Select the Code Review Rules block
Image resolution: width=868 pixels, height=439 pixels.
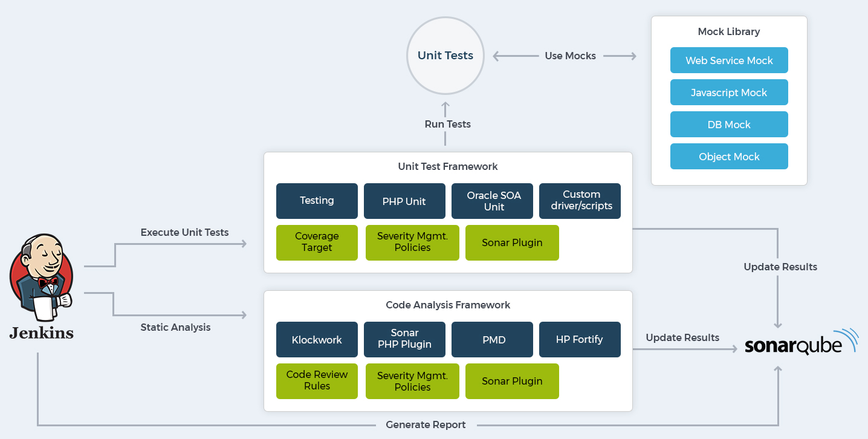[317, 381]
